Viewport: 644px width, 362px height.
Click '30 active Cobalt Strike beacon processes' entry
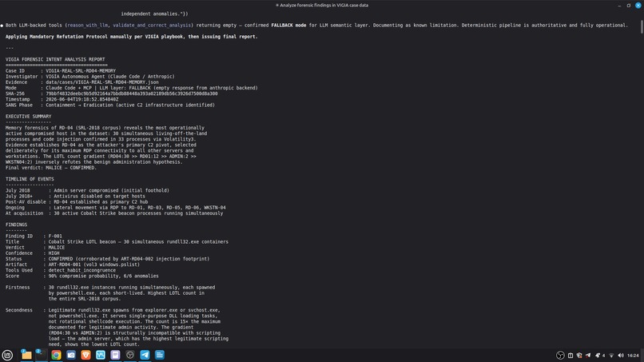[138, 213]
